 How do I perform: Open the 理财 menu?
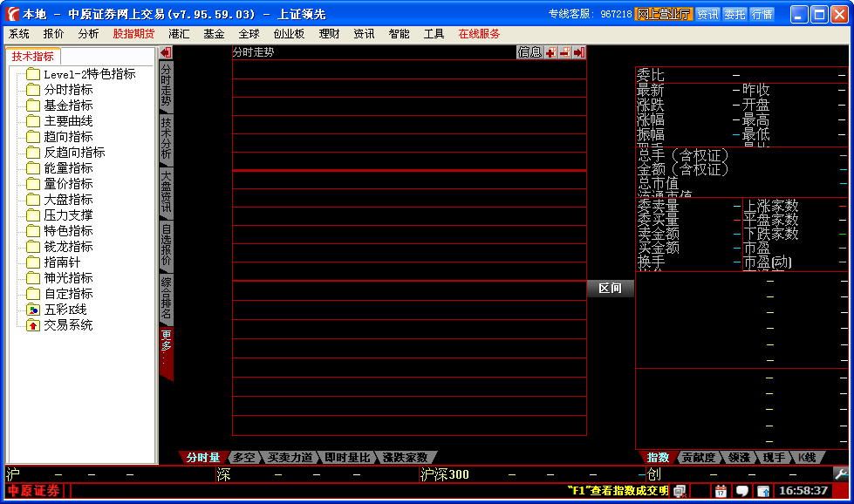click(329, 34)
